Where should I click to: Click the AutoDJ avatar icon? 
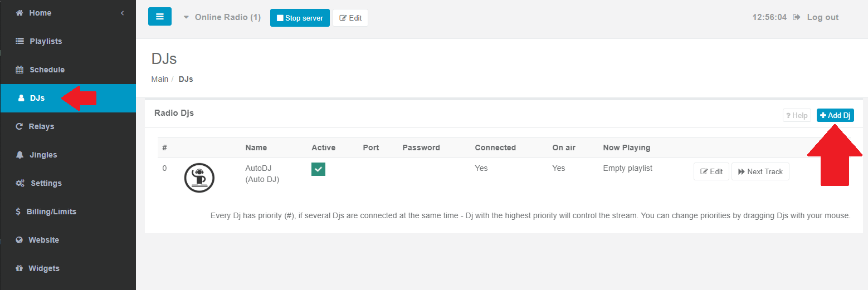click(x=199, y=178)
